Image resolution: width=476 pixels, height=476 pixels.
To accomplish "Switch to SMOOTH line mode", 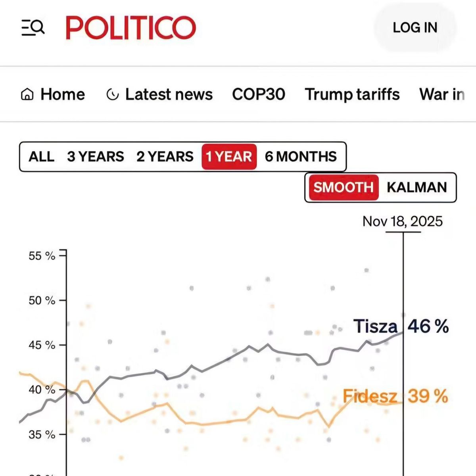I will tap(343, 187).
